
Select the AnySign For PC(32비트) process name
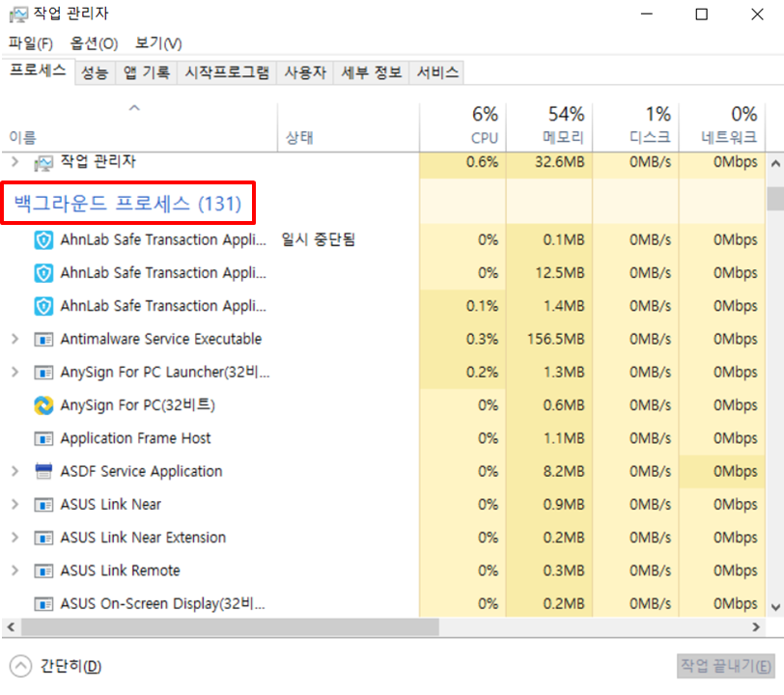[137, 405]
